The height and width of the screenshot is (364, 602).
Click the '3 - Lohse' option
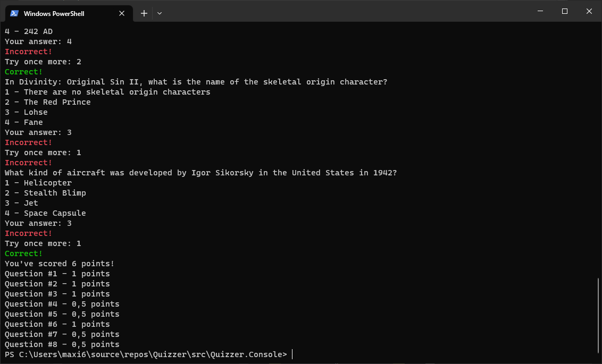tap(26, 112)
